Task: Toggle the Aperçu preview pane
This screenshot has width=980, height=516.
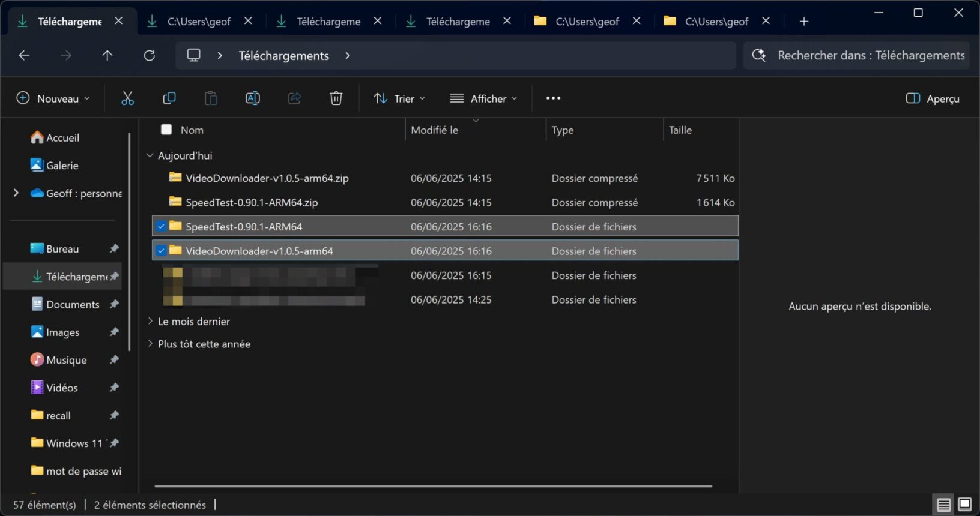Action: coord(933,98)
